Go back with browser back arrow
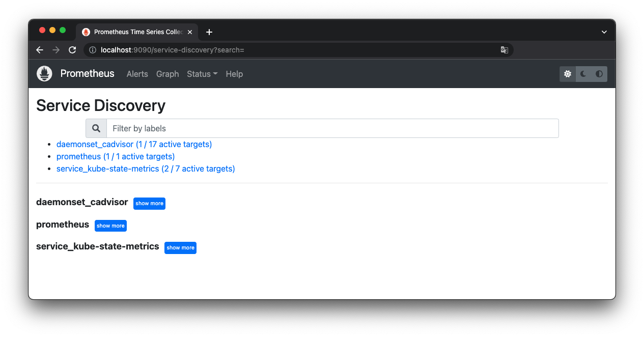The height and width of the screenshot is (337, 644). [x=40, y=50]
